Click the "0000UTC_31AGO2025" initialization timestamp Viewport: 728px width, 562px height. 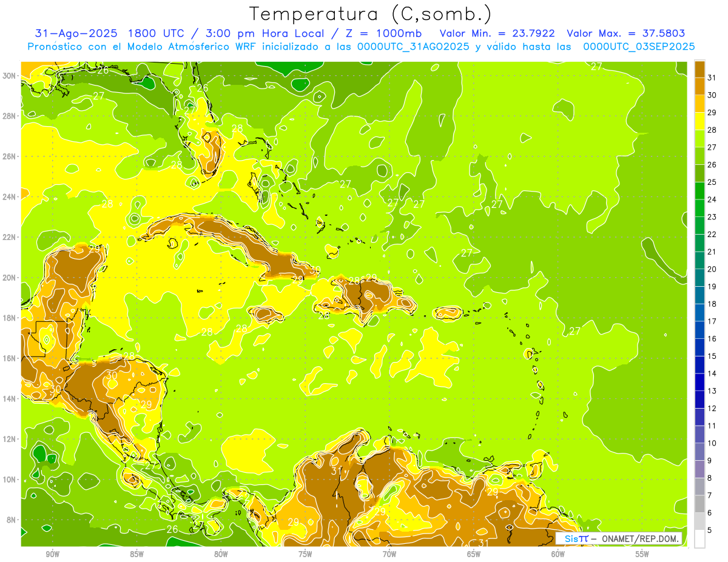click(413, 47)
